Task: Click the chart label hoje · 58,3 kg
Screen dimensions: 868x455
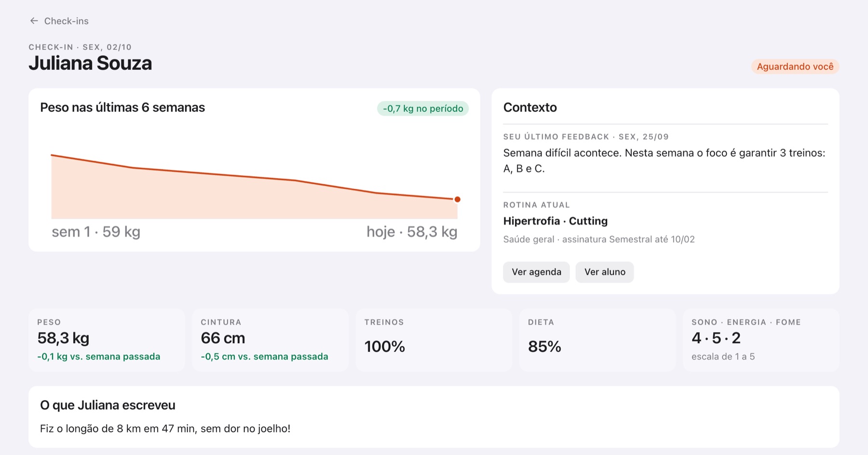Action: 412,232
